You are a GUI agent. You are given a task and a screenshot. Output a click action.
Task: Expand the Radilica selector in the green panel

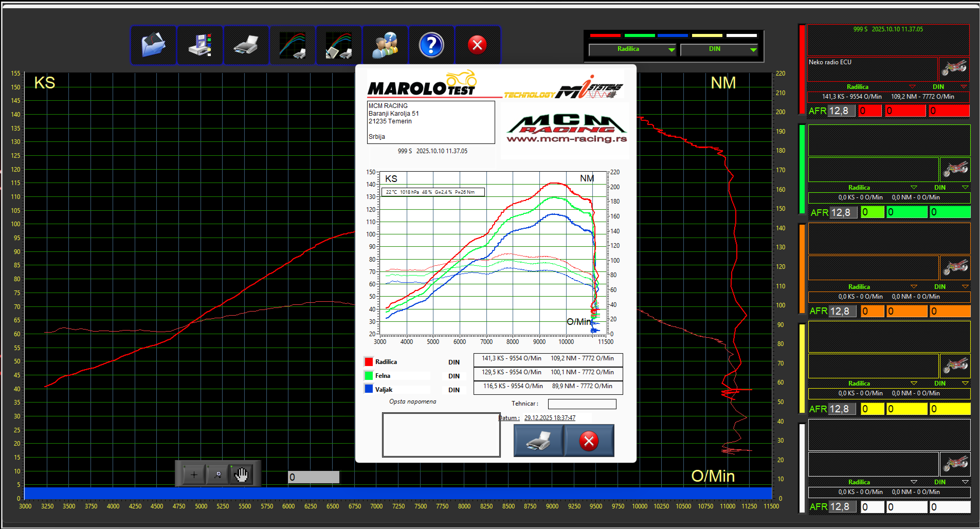(914, 187)
